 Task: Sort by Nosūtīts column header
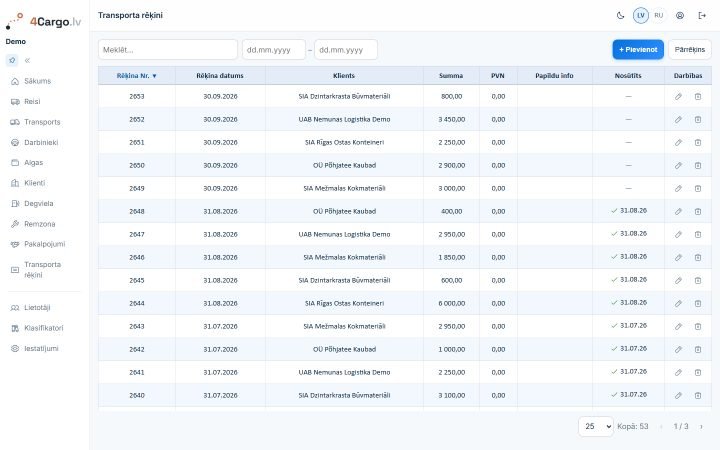tap(628, 76)
